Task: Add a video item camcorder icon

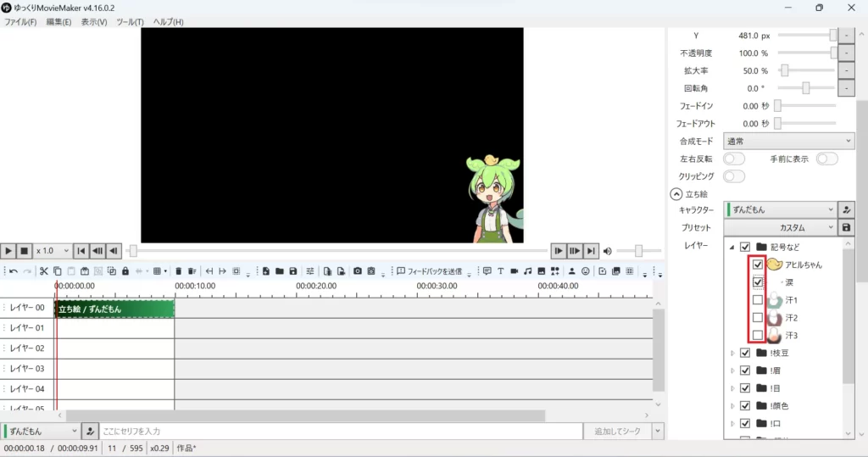Action: point(515,271)
